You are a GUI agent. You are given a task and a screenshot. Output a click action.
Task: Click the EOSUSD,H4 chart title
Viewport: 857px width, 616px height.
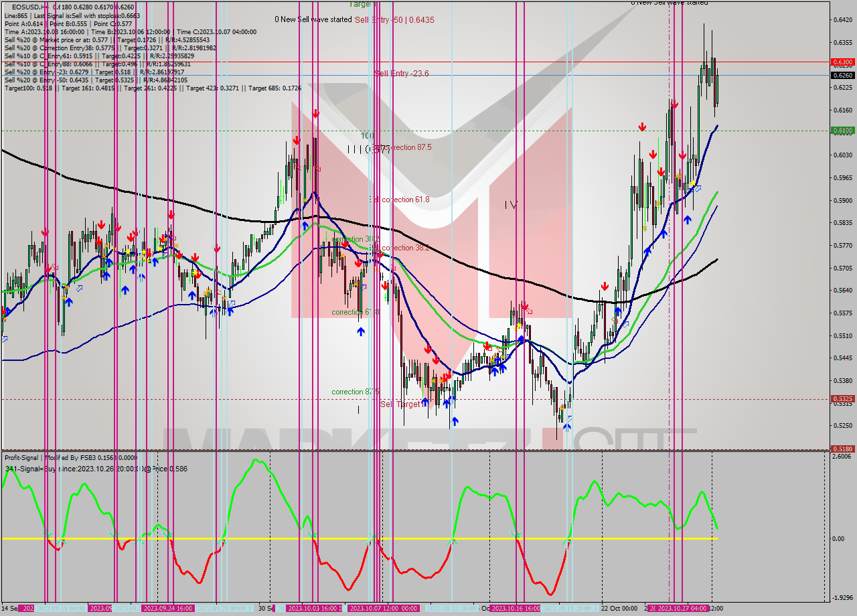tap(21, 4)
